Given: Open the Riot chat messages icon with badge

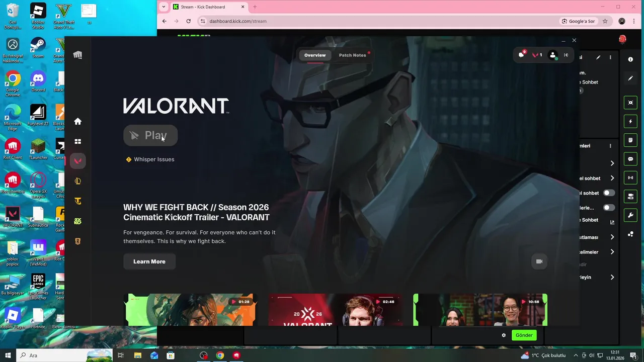Looking at the screenshot, I should tap(522, 55).
